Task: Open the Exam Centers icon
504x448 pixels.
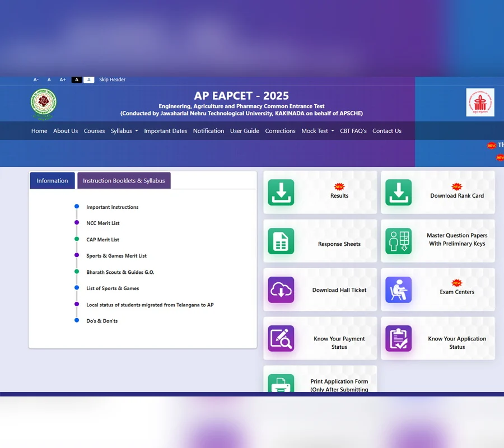Action: [x=398, y=290]
